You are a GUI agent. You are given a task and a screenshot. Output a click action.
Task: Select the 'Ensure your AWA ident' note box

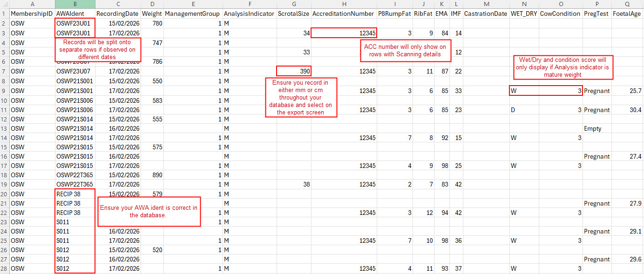click(x=149, y=211)
